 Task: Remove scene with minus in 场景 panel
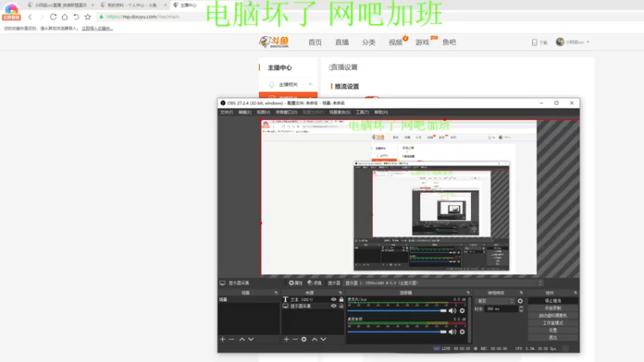[x=232, y=339]
